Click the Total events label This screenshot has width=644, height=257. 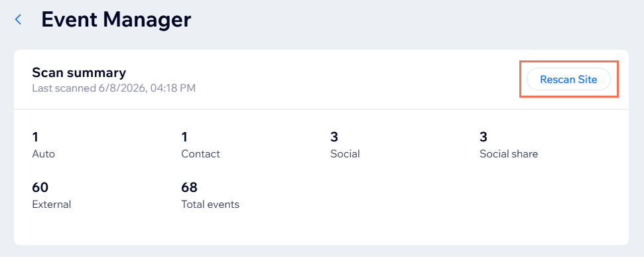click(210, 205)
